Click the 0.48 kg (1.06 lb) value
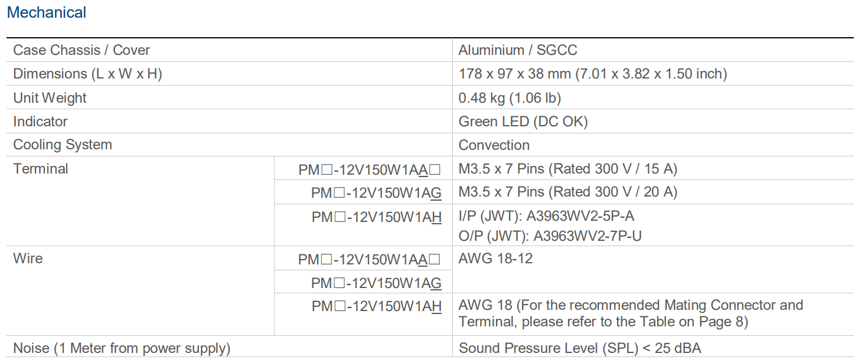868x363 pixels. pos(510,97)
